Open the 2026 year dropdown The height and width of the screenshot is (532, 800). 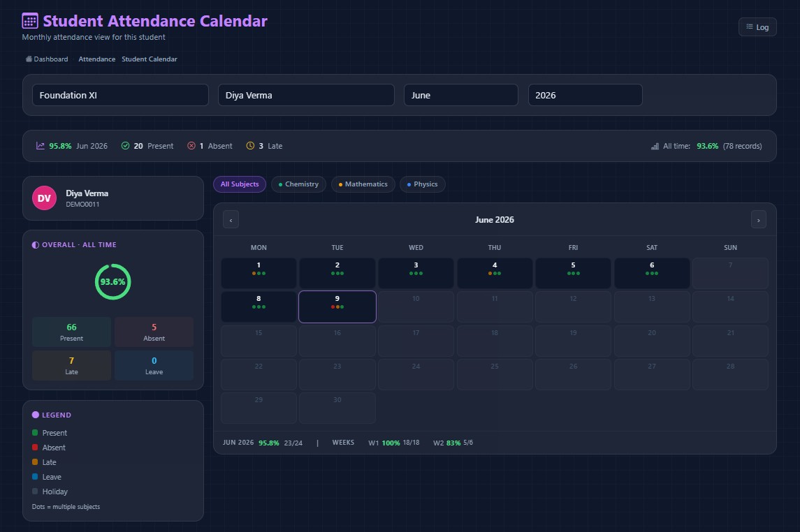tap(585, 95)
